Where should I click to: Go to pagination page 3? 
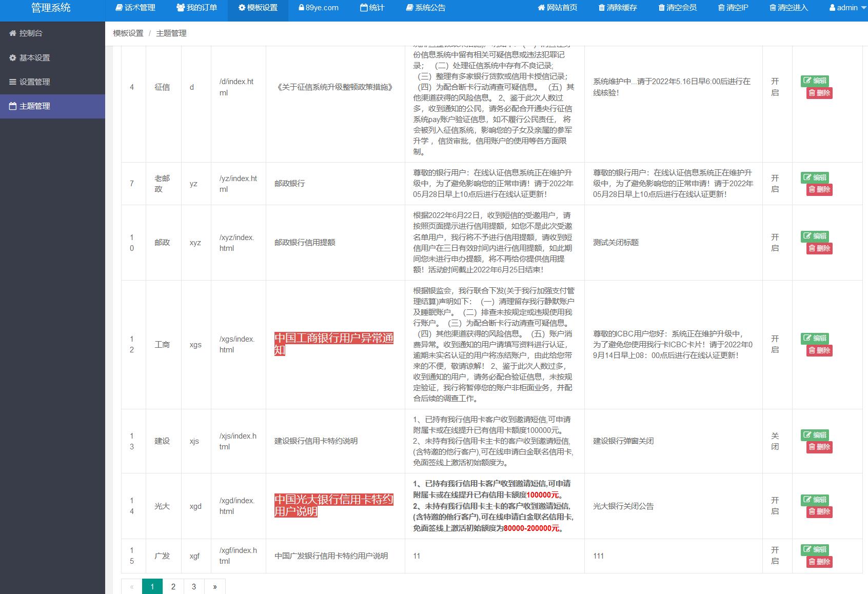click(x=194, y=587)
